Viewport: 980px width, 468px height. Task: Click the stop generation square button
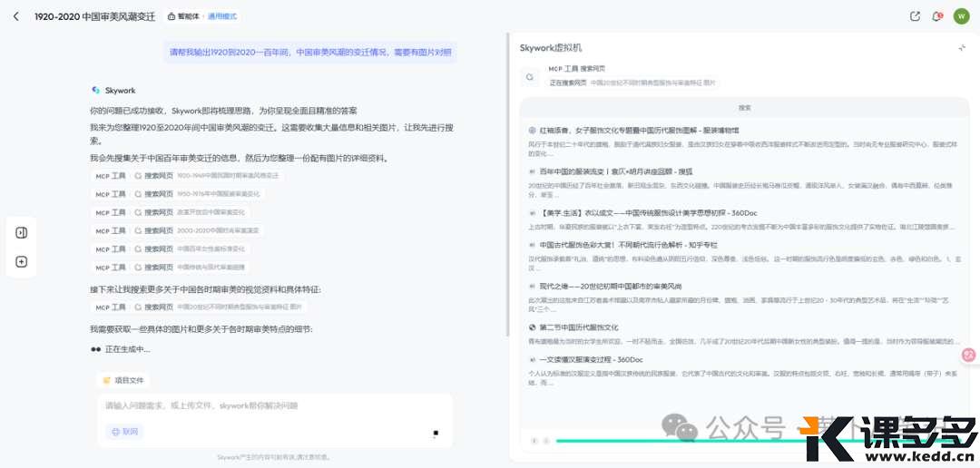click(436, 433)
